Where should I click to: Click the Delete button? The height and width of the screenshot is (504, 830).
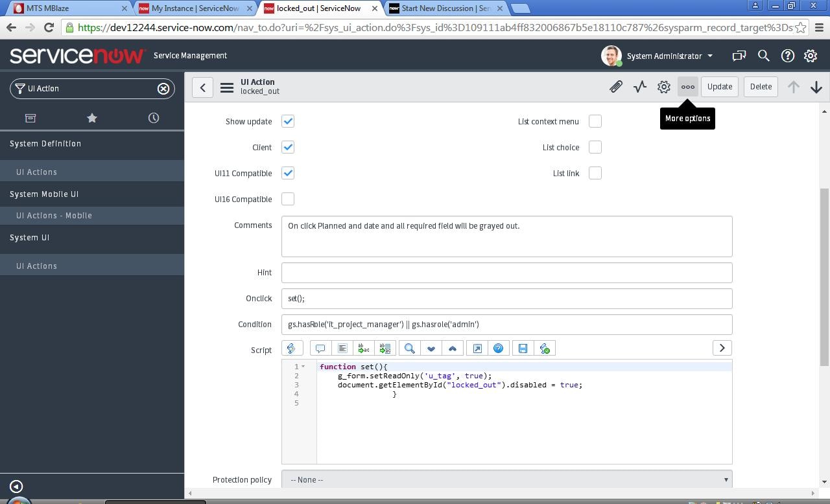(x=761, y=87)
